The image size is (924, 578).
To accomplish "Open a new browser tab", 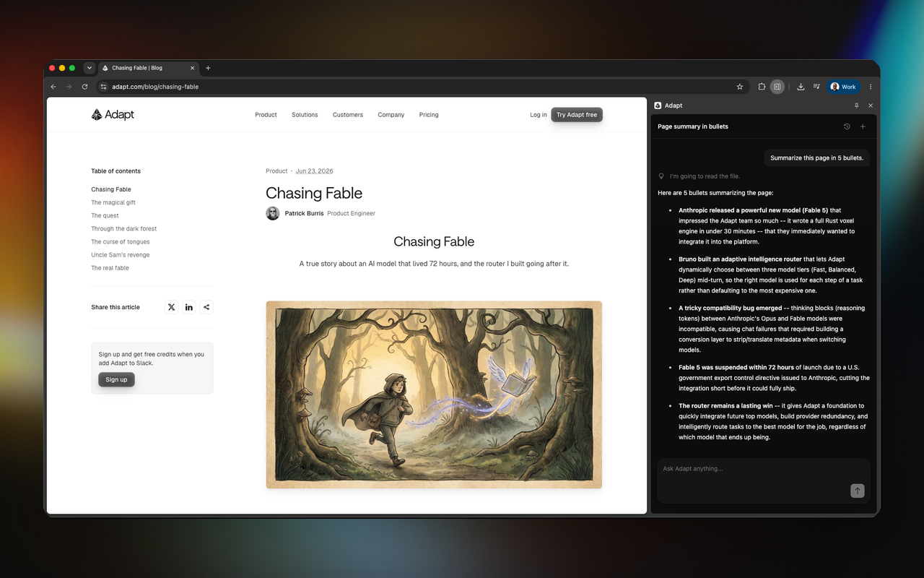I will pos(208,68).
